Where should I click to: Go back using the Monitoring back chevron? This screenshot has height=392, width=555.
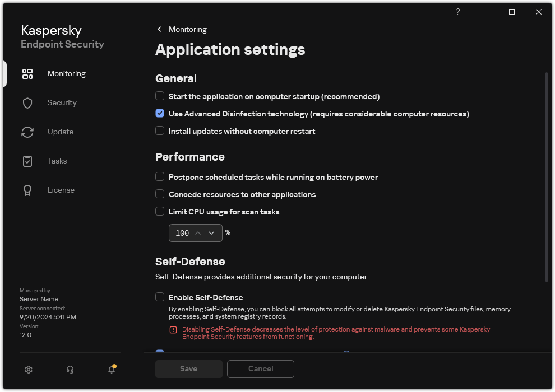pyautogui.click(x=160, y=29)
